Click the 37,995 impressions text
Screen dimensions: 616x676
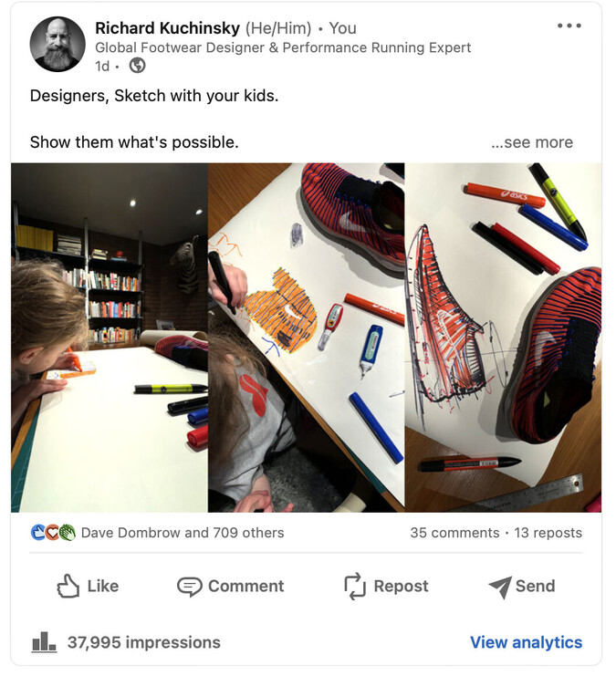tap(143, 642)
